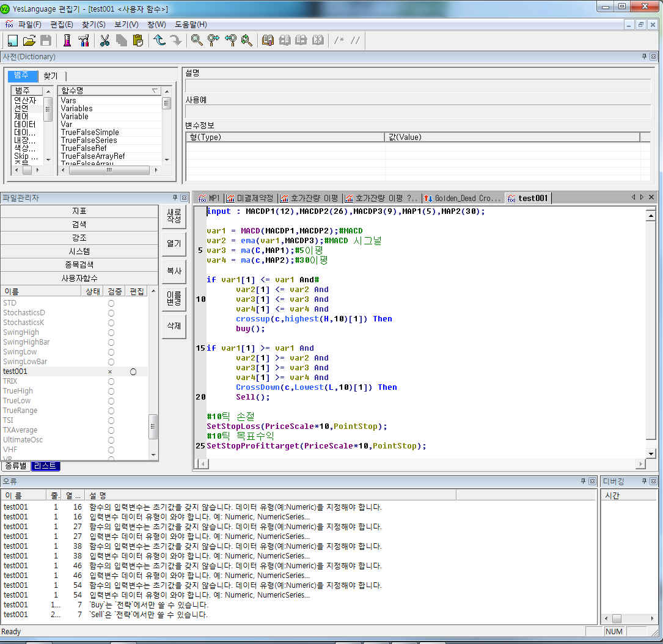The width and height of the screenshot is (663, 644).
Task: Expand the 검색 category bar
Action: (x=79, y=224)
